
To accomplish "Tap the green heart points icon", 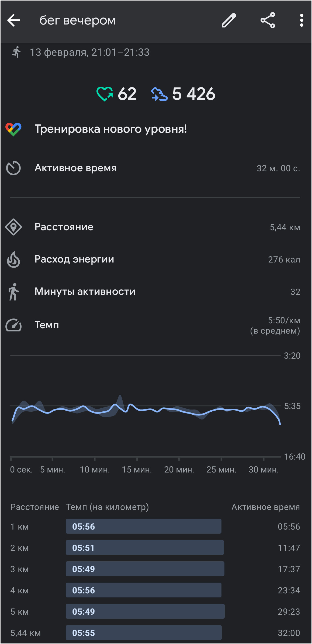I will pos(105,94).
